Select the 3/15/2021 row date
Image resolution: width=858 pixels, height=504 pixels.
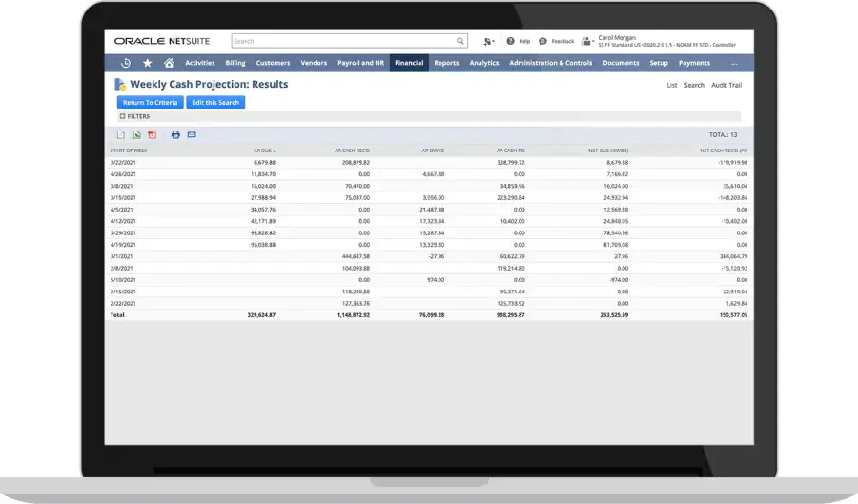pyautogui.click(x=123, y=198)
